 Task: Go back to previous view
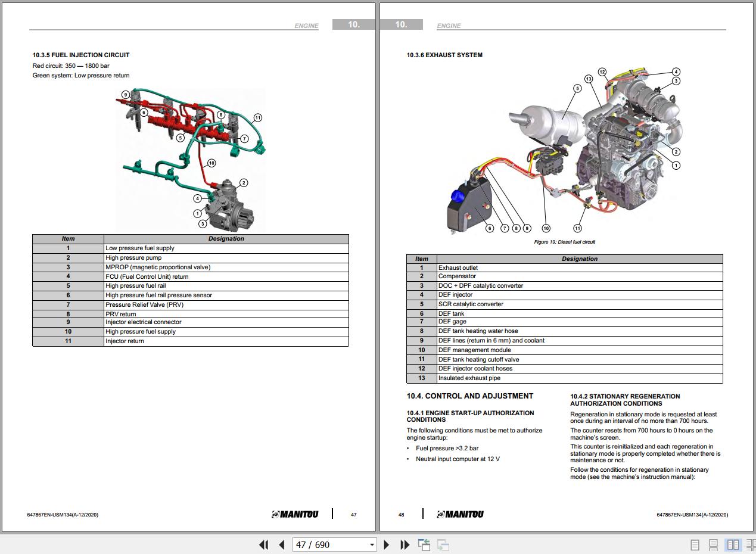point(424,544)
